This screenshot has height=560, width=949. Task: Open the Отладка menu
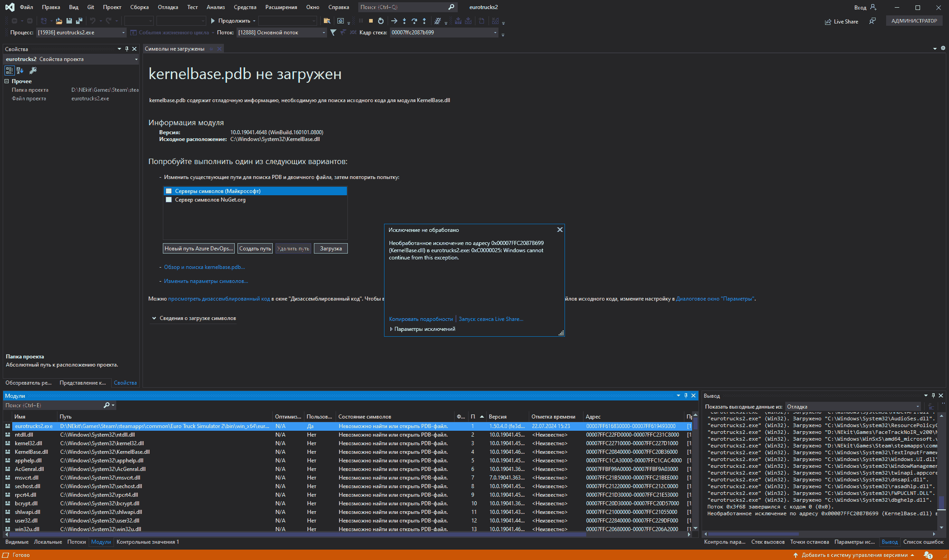coord(168,7)
